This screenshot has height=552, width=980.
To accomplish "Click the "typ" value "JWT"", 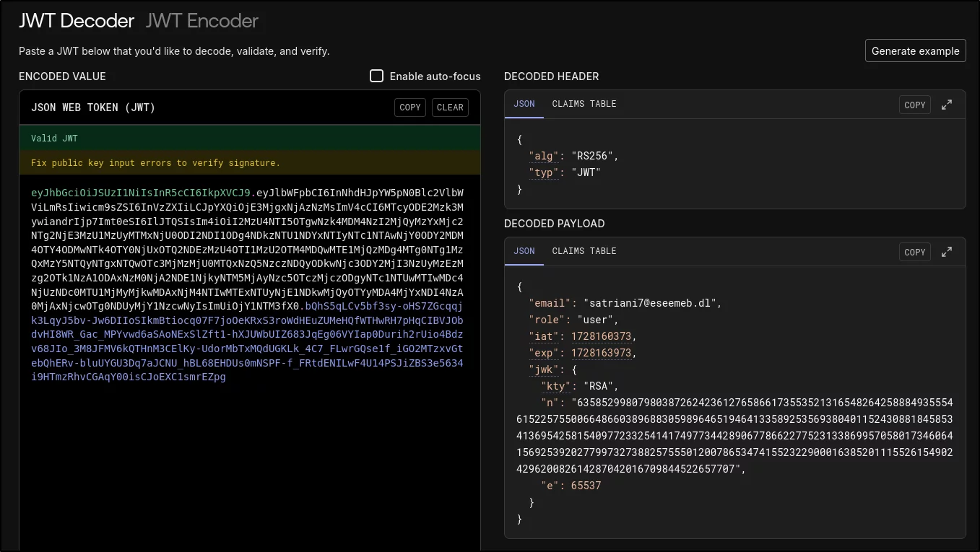I will (586, 172).
